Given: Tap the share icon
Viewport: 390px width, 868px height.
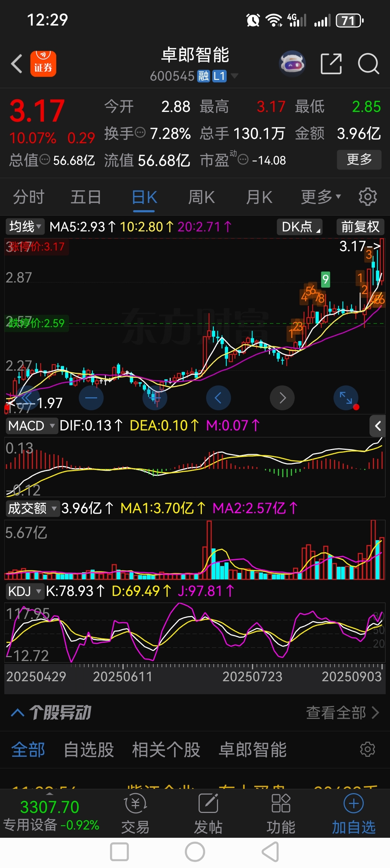Looking at the screenshot, I should point(331,64).
